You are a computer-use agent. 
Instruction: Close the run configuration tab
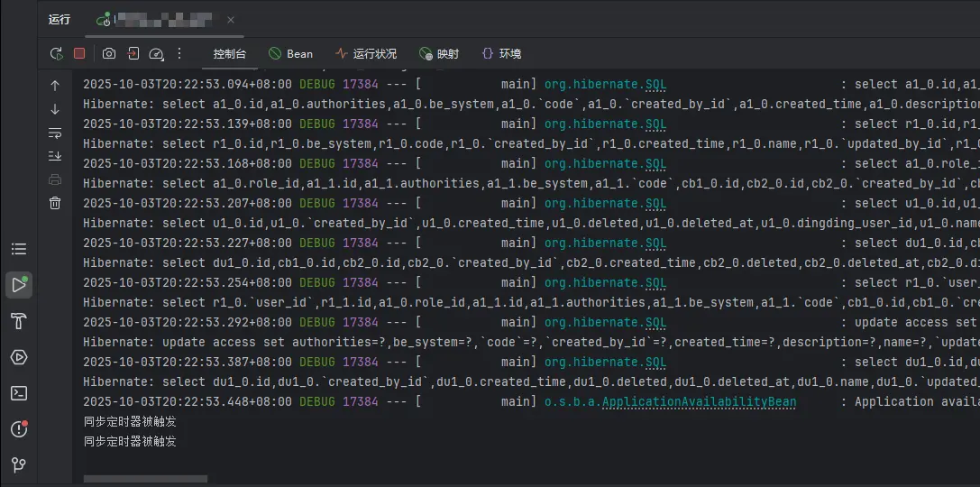(x=232, y=19)
